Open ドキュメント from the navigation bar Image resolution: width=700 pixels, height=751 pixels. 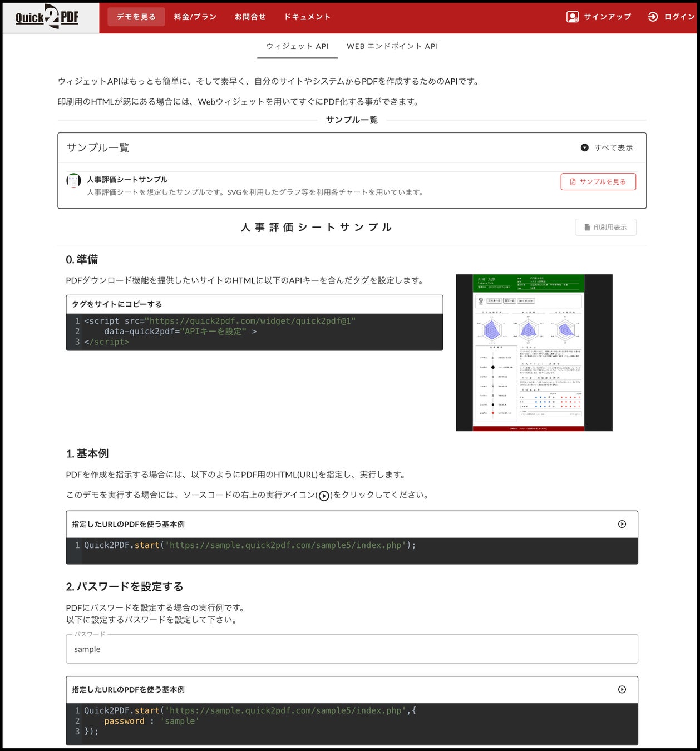[307, 17]
